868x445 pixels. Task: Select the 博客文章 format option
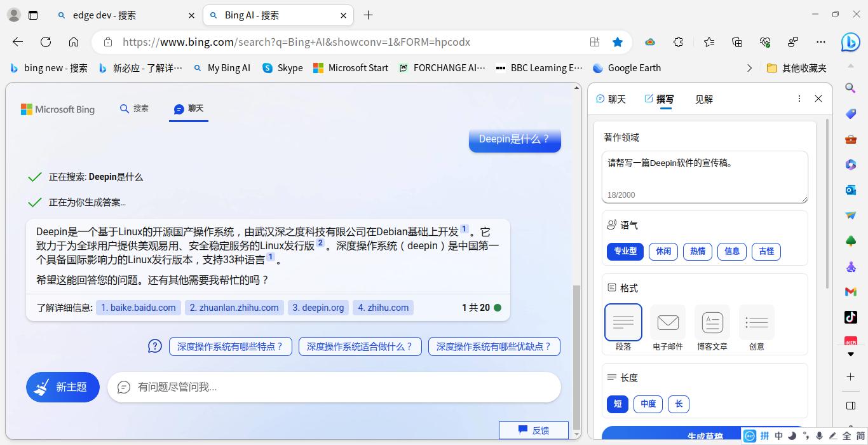pos(712,327)
